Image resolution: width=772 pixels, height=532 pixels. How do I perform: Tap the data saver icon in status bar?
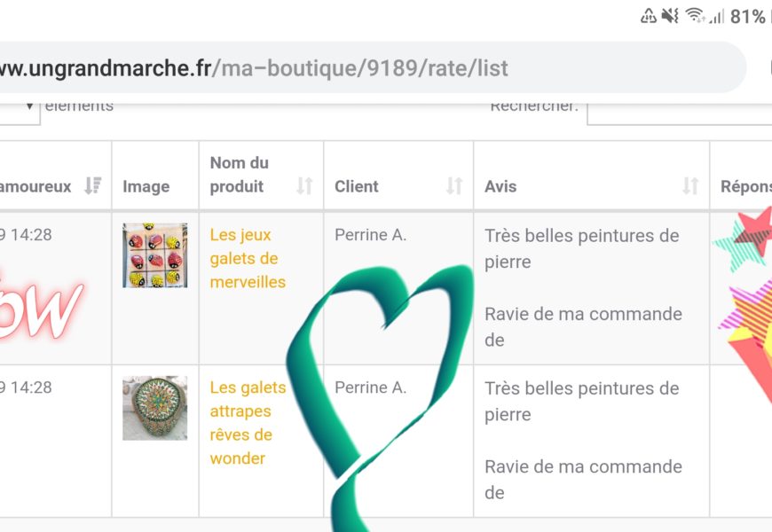tap(649, 16)
